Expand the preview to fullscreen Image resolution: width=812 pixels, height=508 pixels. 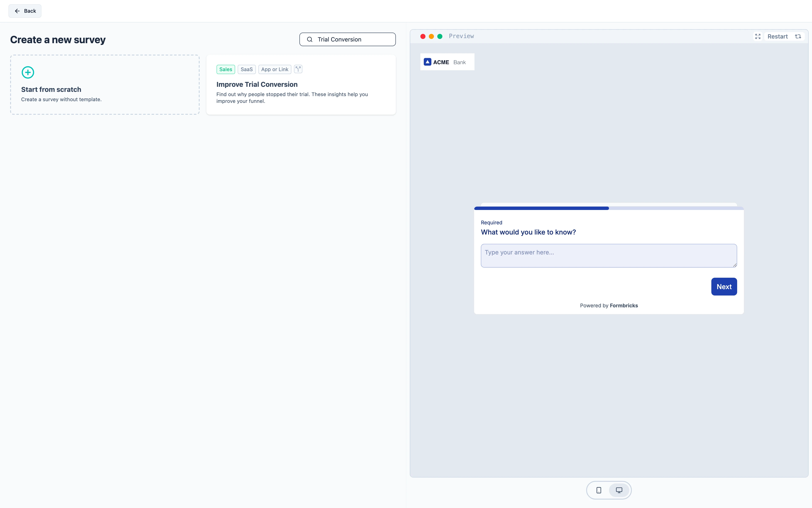click(758, 36)
